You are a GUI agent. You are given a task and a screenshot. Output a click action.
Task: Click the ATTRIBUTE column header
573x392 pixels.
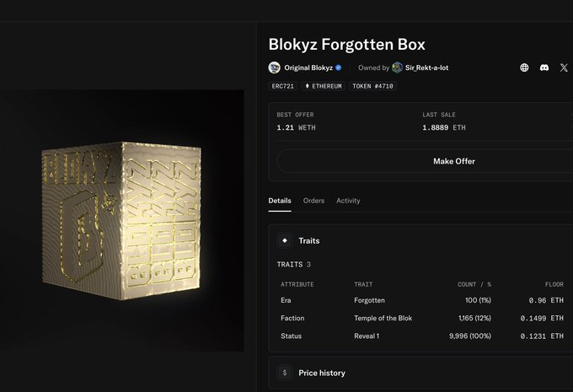tap(297, 284)
